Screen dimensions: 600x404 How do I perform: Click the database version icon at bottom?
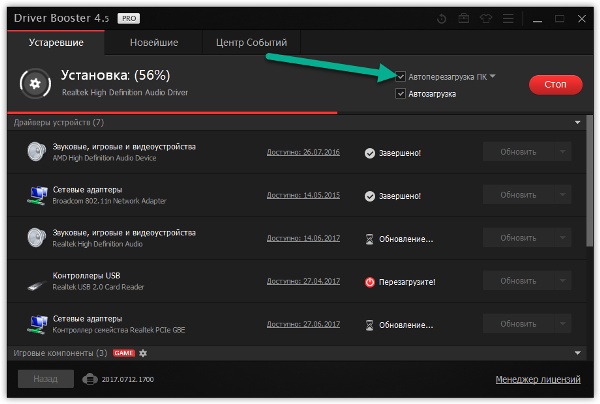pyautogui.click(x=90, y=380)
